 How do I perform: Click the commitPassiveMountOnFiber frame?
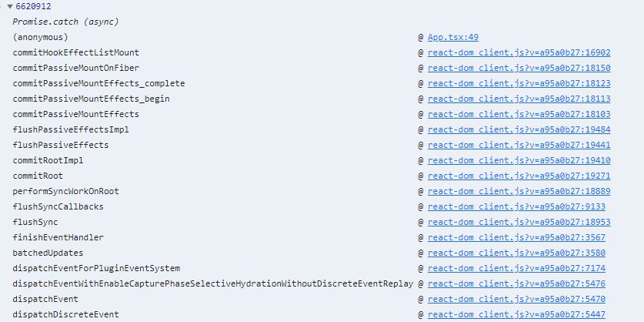76,68
